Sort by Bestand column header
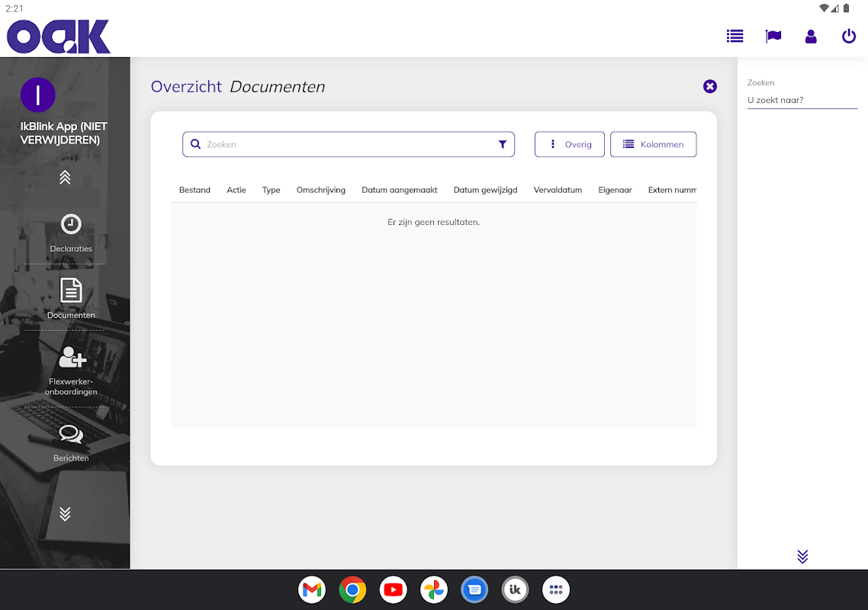 pos(194,190)
